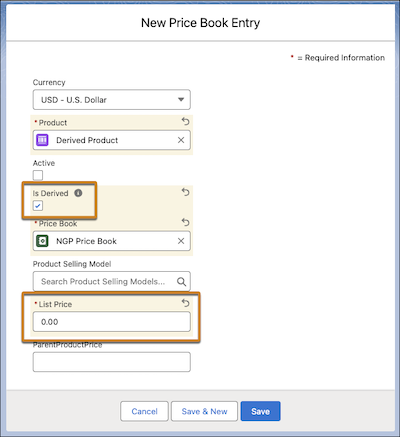Clear the Derived Product selection
Image resolution: width=400 pixels, height=437 pixels.
(181, 140)
